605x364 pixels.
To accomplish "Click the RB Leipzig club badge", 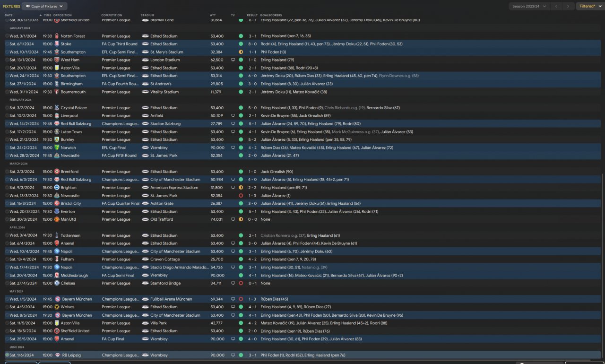I will pyautogui.click(x=57, y=355).
